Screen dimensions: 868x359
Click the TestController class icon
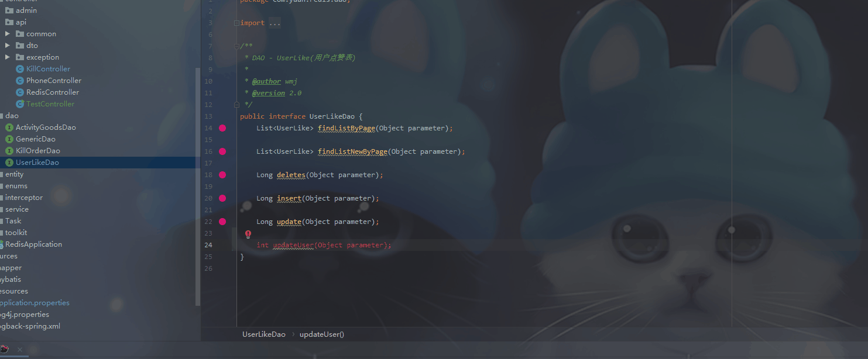[x=20, y=104]
